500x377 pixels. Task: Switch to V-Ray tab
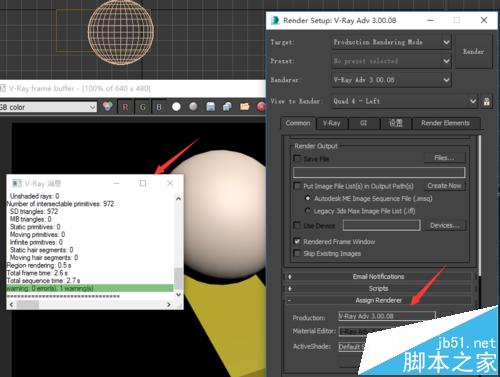click(332, 123)
